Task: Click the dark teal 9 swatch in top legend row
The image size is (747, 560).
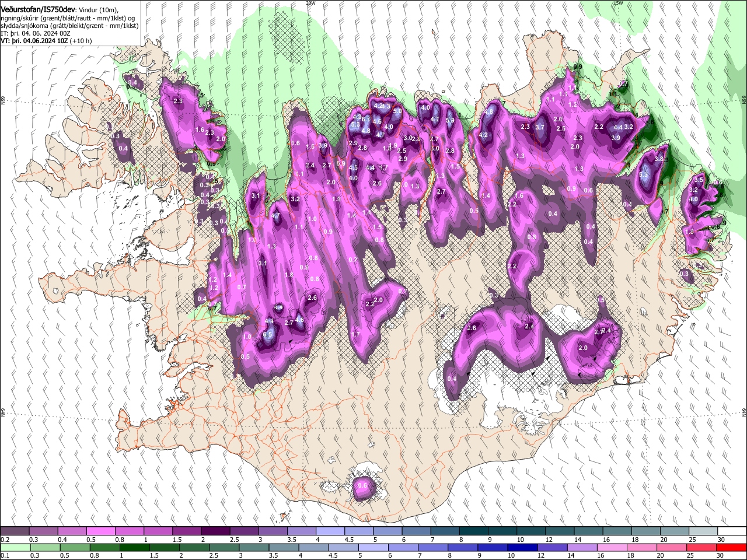Action: [x=501, y=531]
